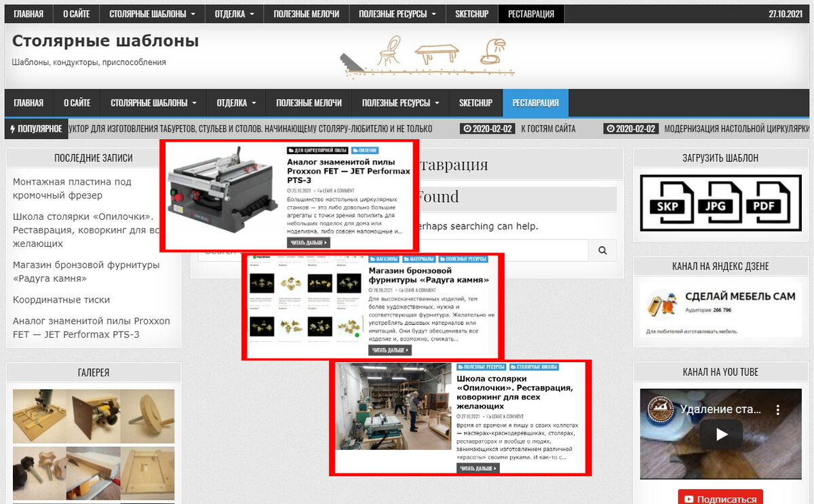Click ЧИТАТЬ ДАЛЬШЕ on the Опилочки card

(x=478, y=468)
